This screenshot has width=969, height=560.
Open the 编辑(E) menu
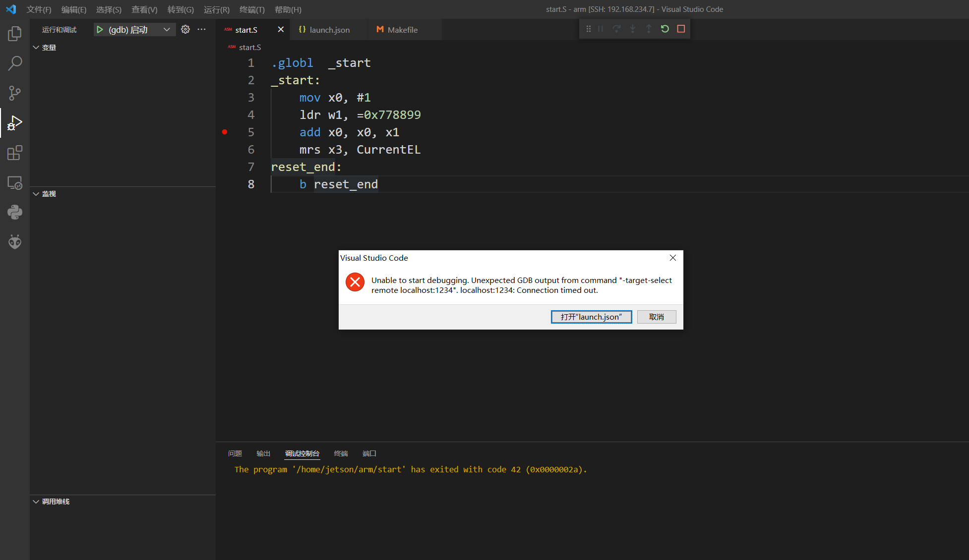[74, 9]
